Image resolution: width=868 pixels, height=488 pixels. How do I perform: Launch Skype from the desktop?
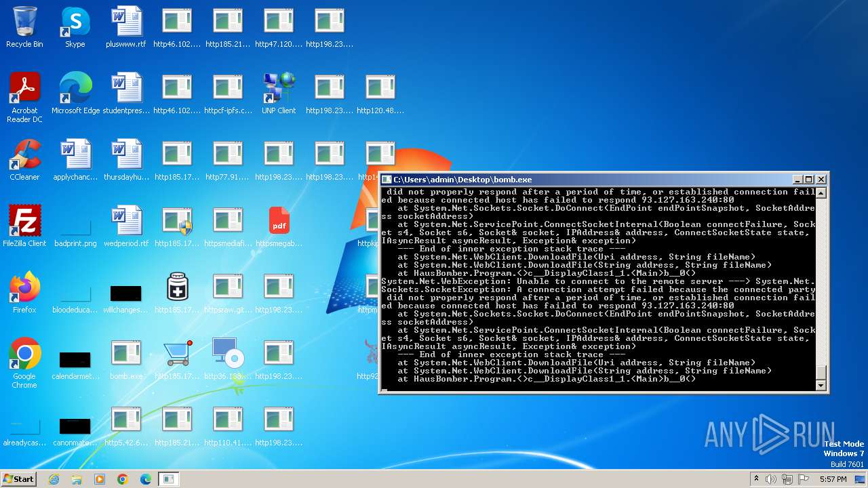point(75,27)
